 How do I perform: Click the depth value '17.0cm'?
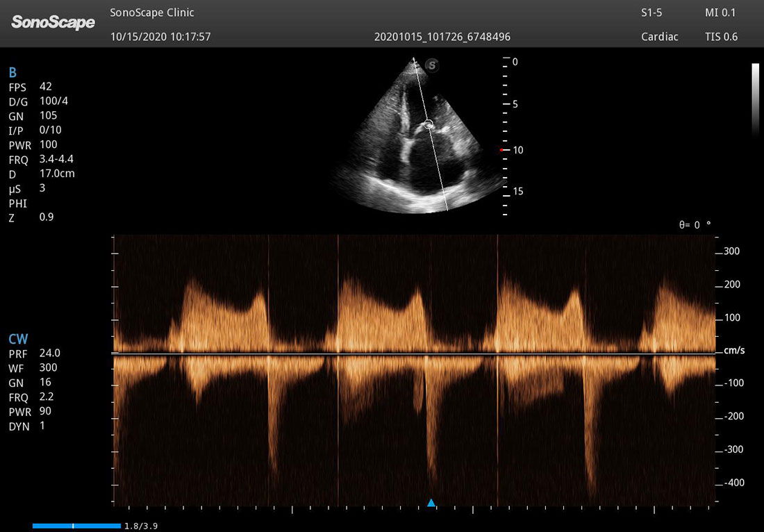click(x=57, y=174)
